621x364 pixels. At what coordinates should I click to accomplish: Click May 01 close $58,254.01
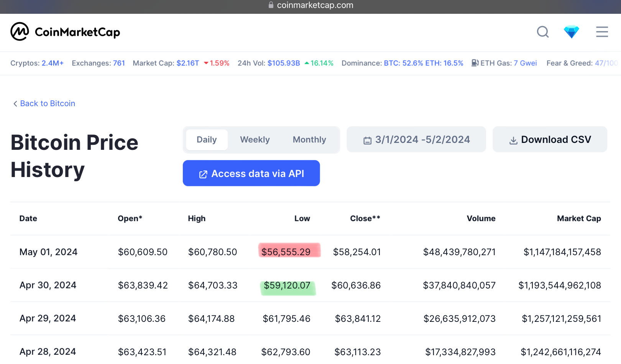(357, 252)
